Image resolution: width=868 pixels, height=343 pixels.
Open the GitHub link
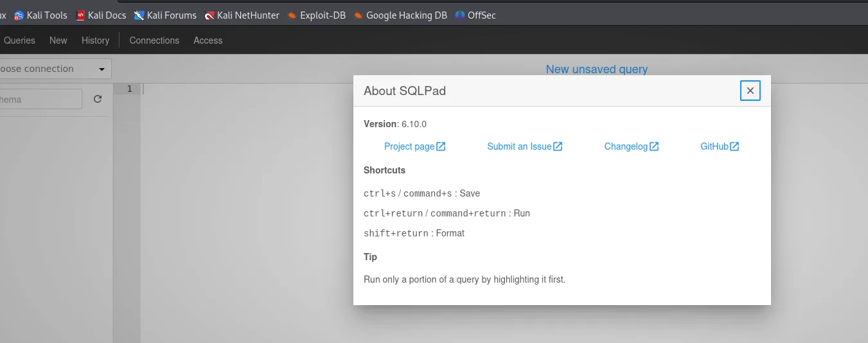coord(720,146)
